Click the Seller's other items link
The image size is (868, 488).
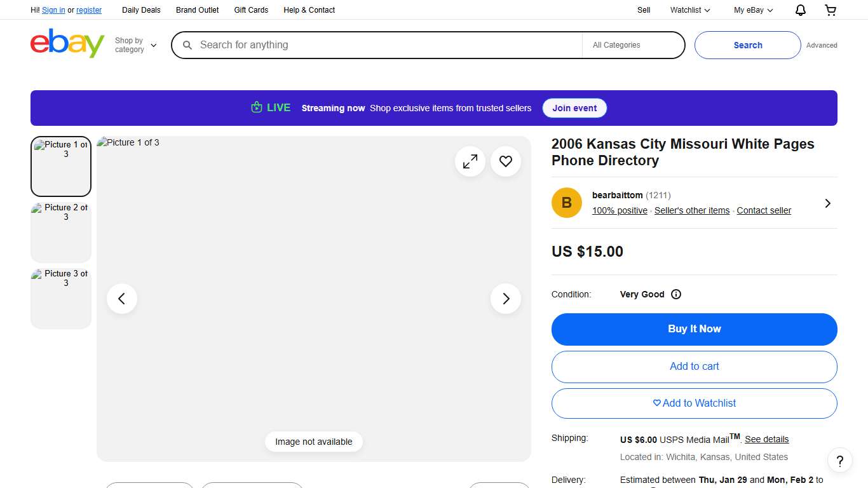[692, 210]
